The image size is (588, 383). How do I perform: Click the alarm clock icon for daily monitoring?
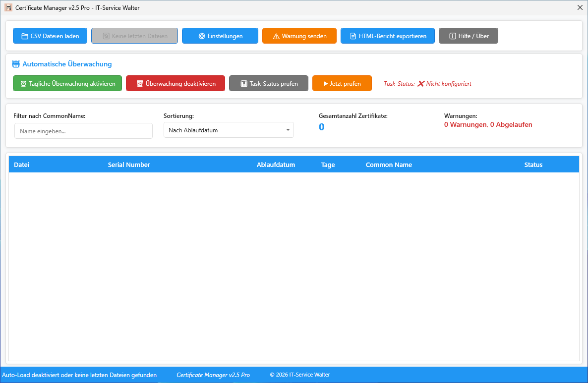tap(23, 84)
